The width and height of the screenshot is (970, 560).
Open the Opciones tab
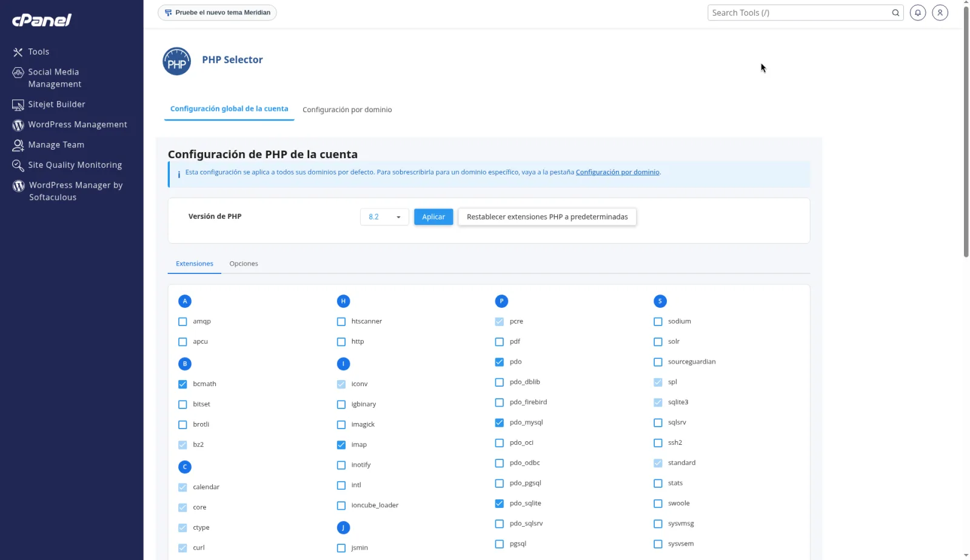(244, 264)
